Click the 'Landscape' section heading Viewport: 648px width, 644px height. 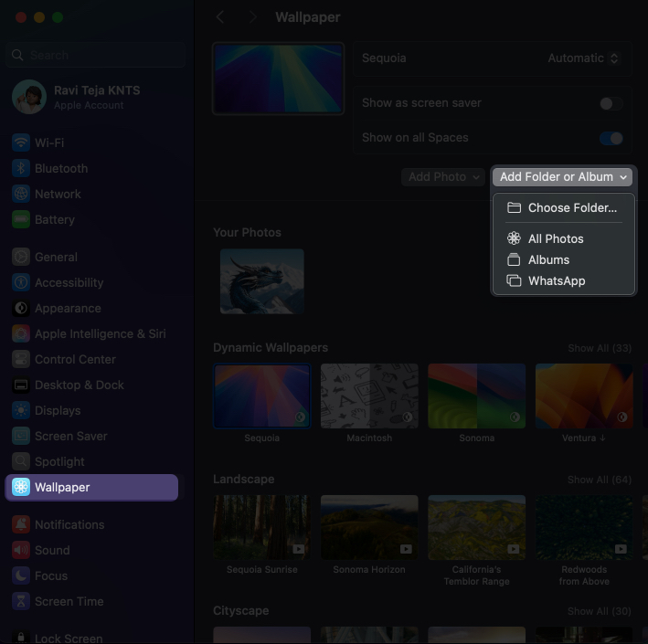coord(244,480)
